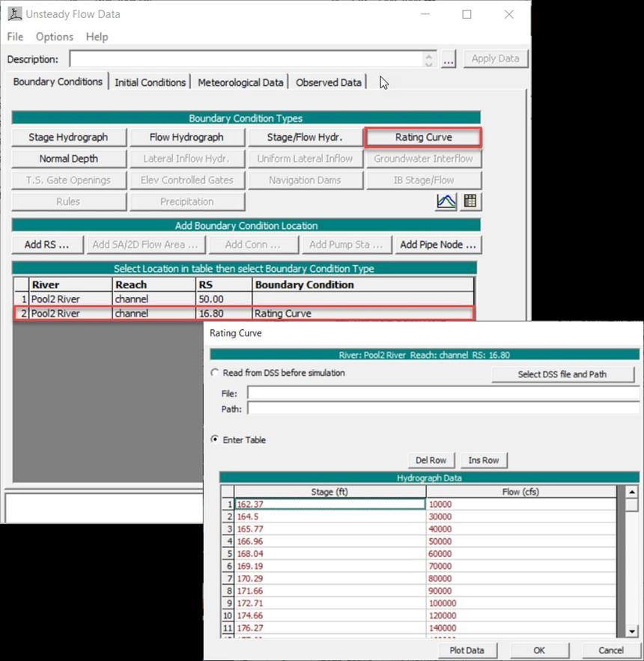Click the stage value 168.04
The width and height of the screenshot is (644, 661).
(250, 553)
